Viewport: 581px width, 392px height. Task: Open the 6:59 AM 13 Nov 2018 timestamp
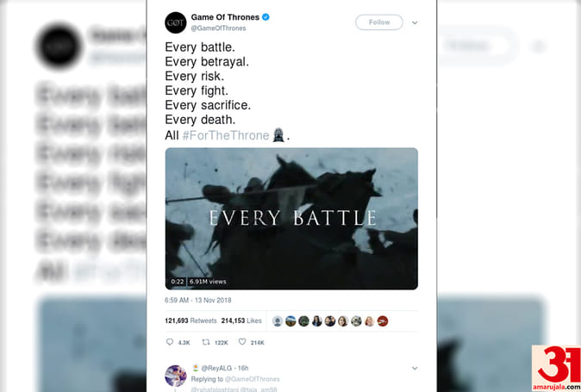198,300
